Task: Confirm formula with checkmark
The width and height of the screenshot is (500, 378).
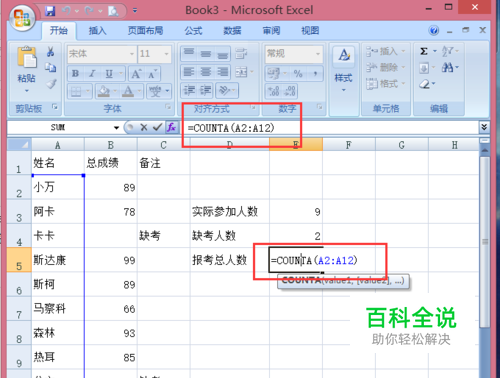Action: [x=157, y=127]
